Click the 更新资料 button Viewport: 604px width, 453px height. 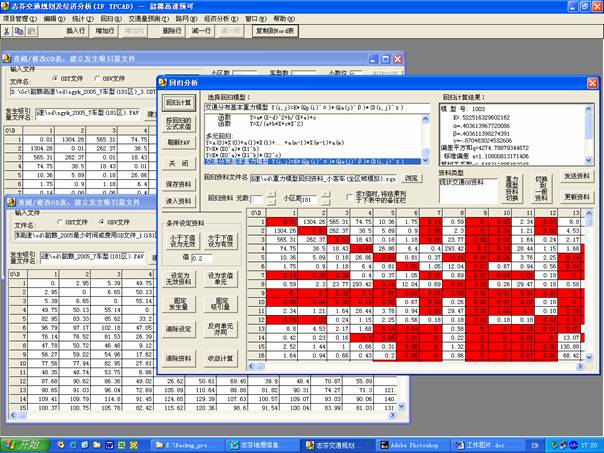(577, 197)
